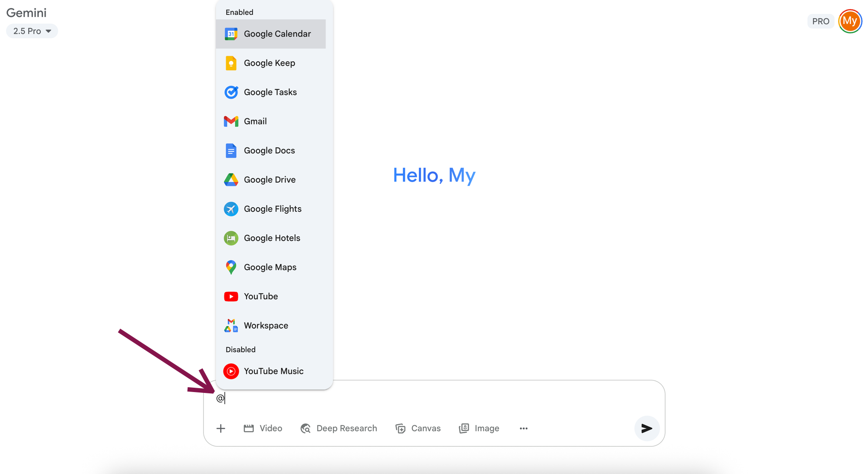This screenshot has height=474, width=868.
Task: Open the plus upload menu
Action: [x=220, y=428]
